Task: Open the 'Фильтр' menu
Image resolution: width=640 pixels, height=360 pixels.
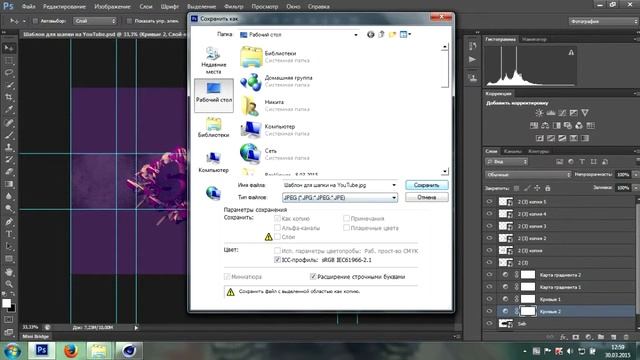Action: [233, 7]
